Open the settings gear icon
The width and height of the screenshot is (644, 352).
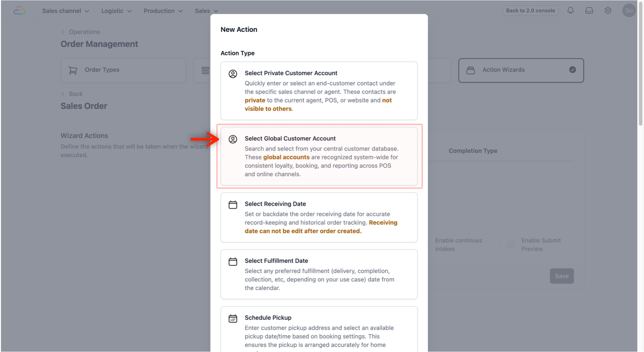pyautogui.click(x=608, y=10)
